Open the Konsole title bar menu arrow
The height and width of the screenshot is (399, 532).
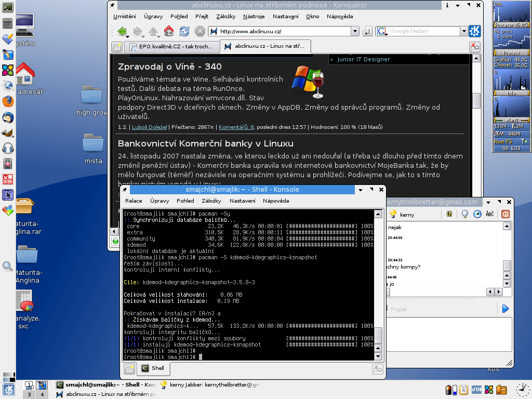click(361, 190)
